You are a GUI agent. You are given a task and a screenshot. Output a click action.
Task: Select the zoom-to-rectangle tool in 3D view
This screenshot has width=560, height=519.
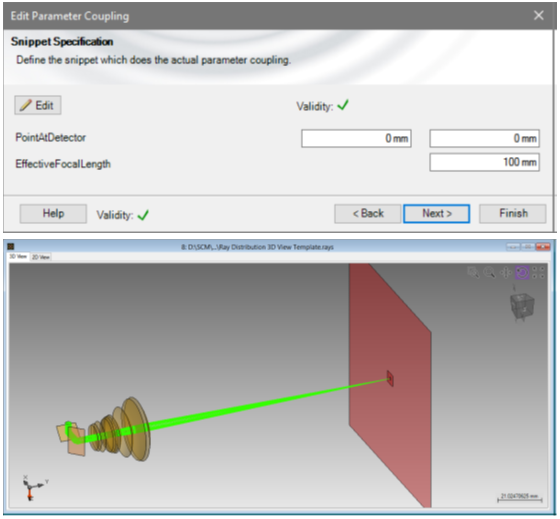[473, 273]
